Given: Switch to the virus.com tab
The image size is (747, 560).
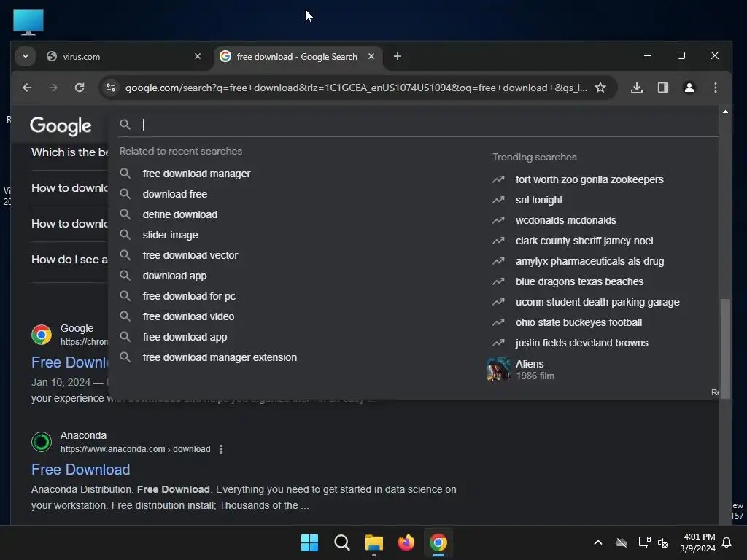Looking at the screenshot, I should click(124, 56).
